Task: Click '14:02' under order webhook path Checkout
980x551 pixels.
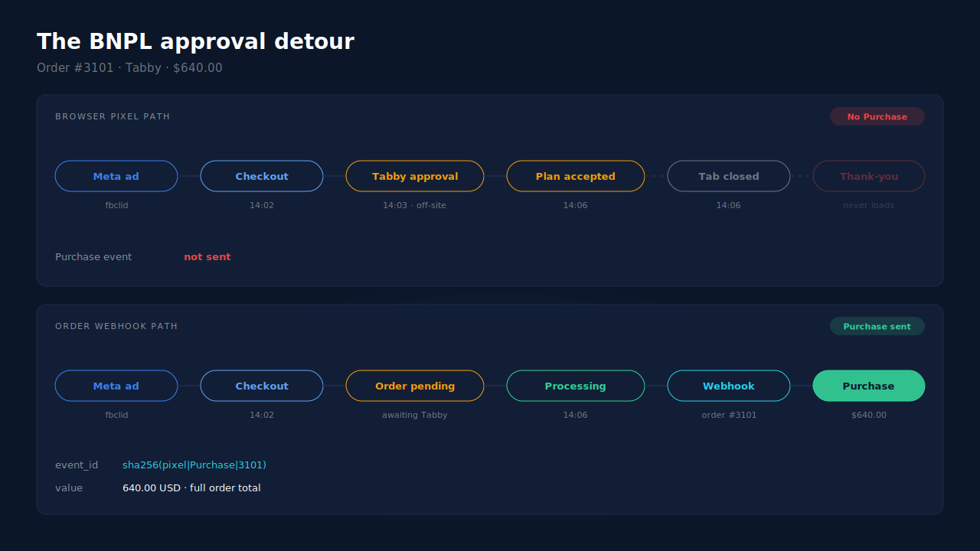Action: coord(262,415)
